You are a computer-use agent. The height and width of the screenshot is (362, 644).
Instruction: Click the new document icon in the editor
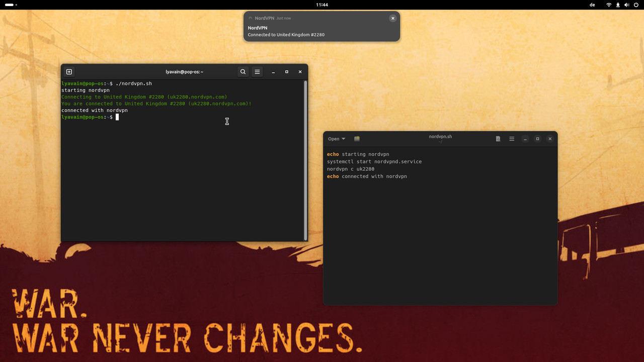pos(357,139)
